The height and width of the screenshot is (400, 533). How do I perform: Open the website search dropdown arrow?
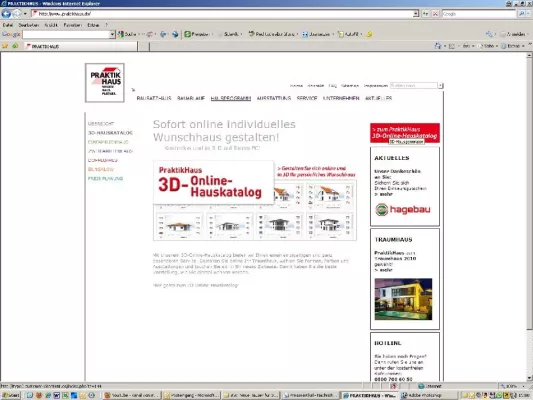point(441,85)
